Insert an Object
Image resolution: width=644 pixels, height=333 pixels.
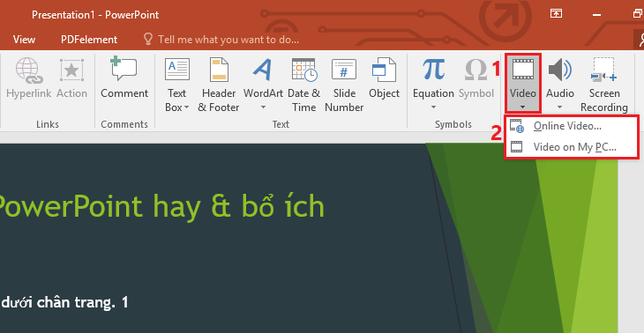click(384, 78)
